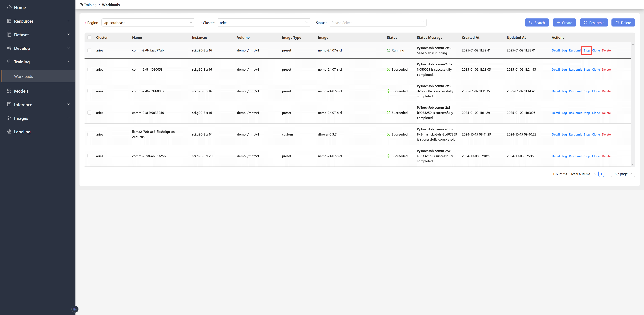Expand the Inference menu chevron
The image size is (644, 315).
[x=68, y=104]
